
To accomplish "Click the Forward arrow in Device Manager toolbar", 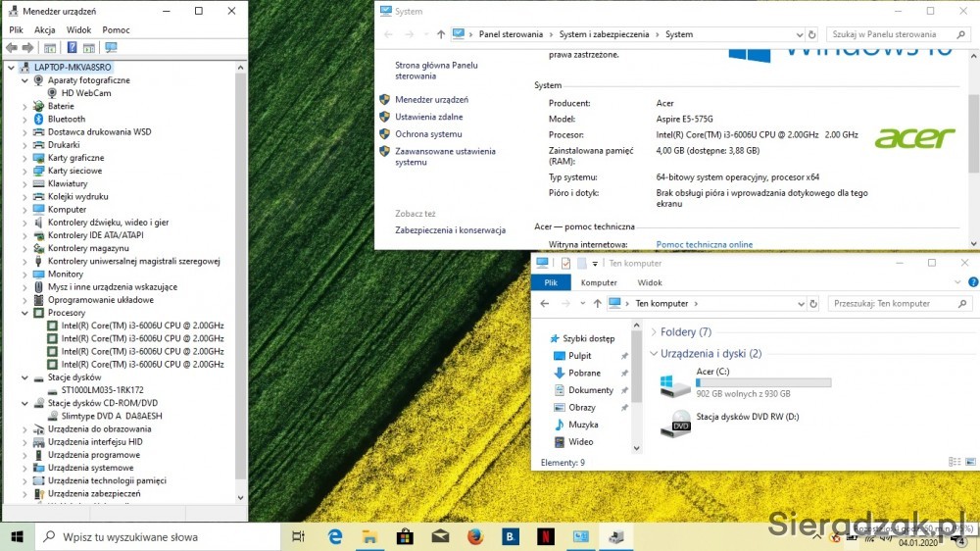I will [x=27, y=47].
